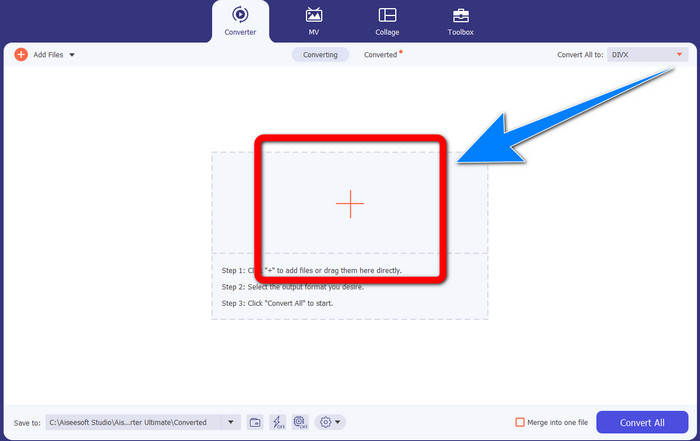Click the red plus to add files
Screen dimensions: 700x441
350,204
